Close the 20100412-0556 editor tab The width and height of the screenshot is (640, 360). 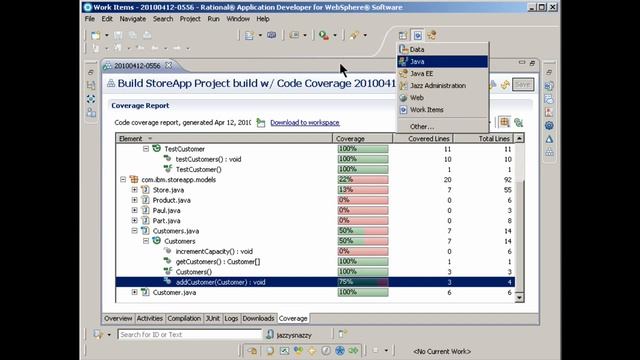tap(168, 65)
